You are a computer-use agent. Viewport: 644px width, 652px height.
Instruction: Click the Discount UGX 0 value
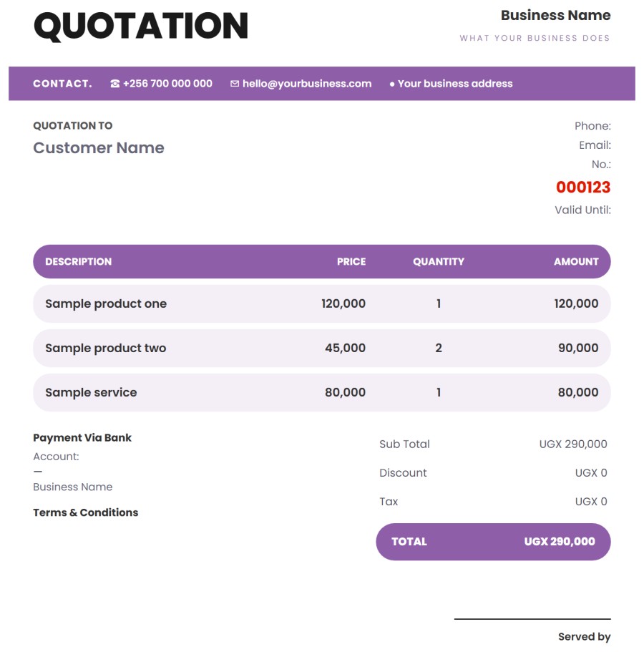click(x=591, y=473)
